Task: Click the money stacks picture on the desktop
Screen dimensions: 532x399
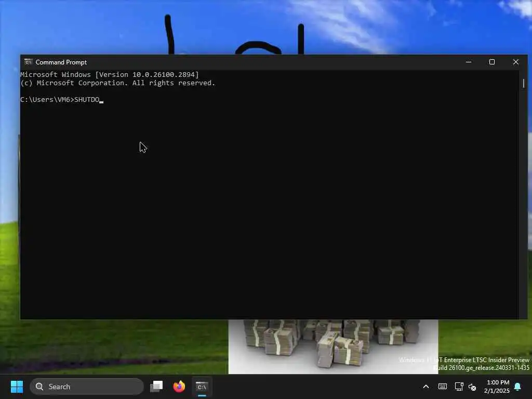Action: pos(333,347)
